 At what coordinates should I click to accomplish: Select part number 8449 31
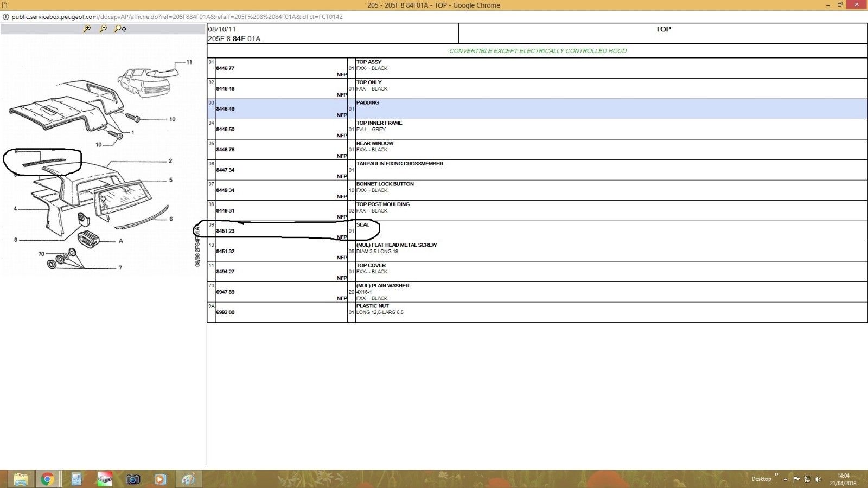[225, 211]
